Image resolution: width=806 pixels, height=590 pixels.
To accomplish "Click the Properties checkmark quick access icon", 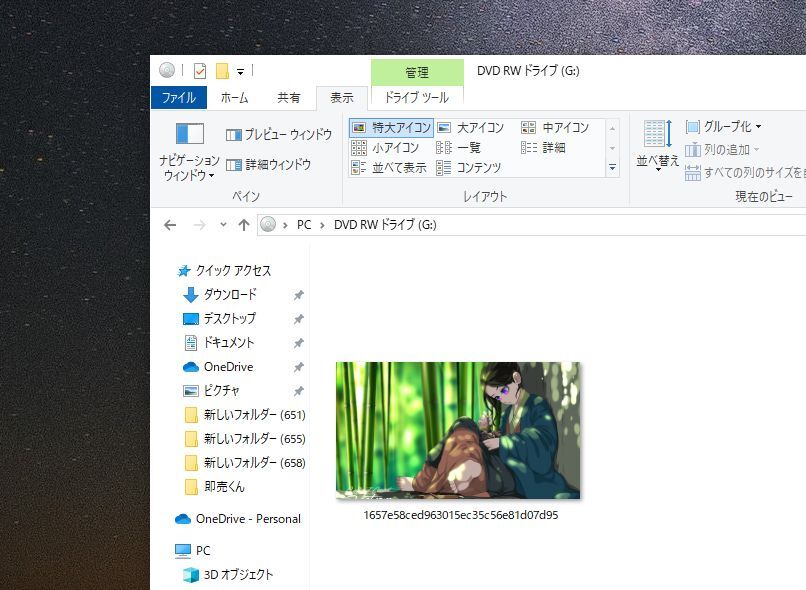I will [x=199, y=70].
